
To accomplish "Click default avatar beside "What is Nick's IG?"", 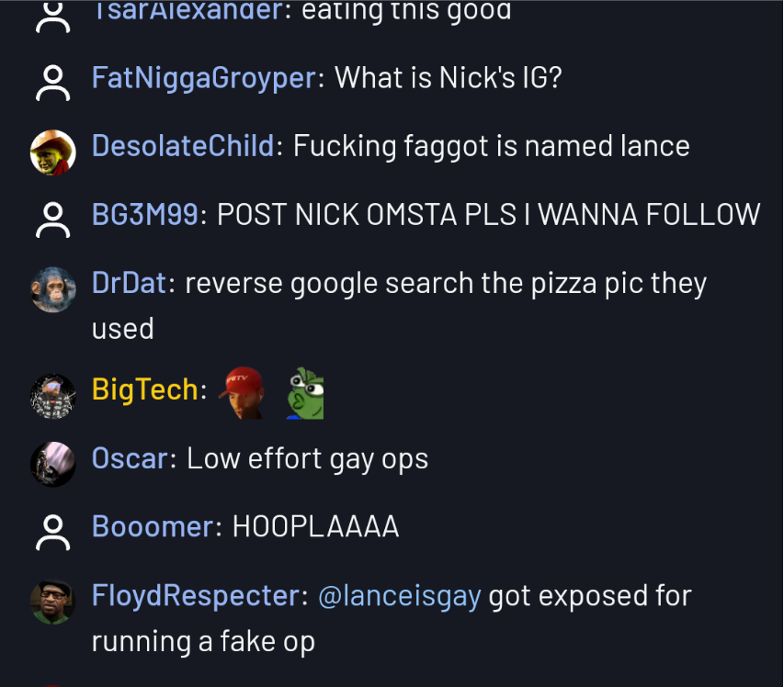I will point(53,83).
